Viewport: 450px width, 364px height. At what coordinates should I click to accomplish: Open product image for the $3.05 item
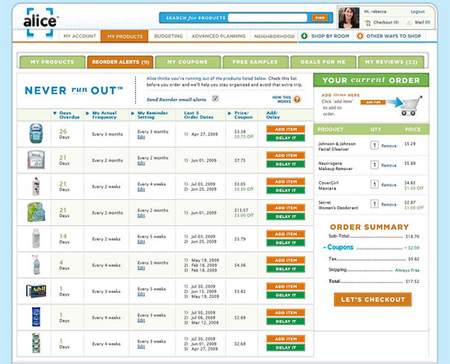36,186
